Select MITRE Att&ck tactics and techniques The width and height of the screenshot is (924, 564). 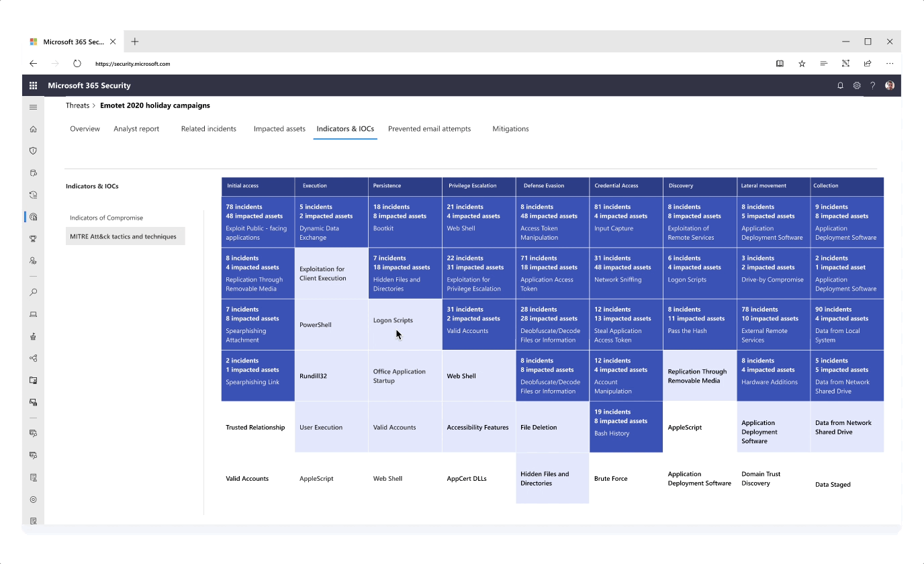[125, 236]
